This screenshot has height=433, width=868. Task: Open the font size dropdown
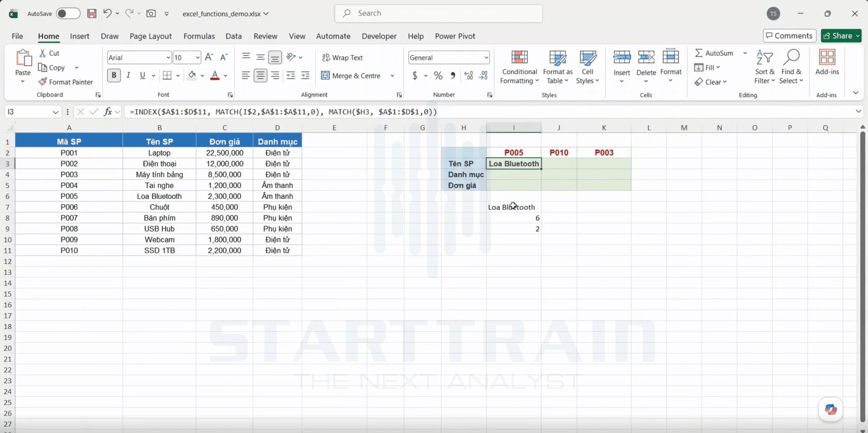coord(198,57)
